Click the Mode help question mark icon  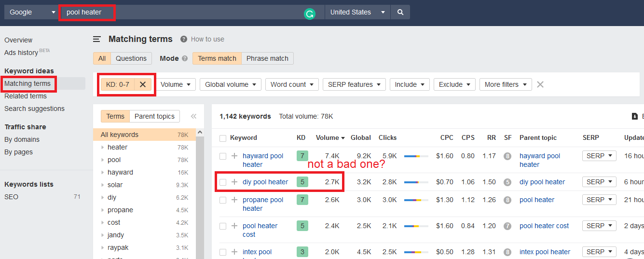(185, 58)
